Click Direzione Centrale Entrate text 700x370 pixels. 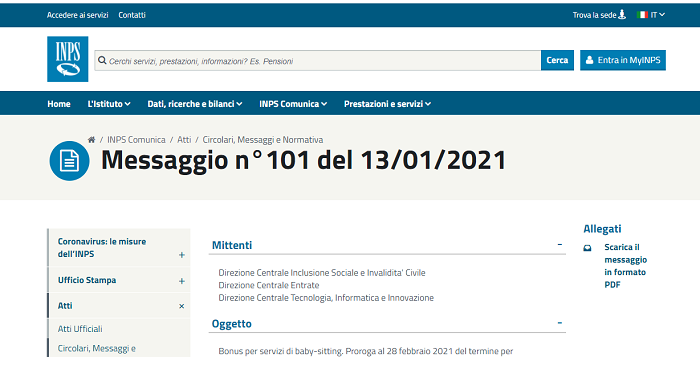point(269,285)
